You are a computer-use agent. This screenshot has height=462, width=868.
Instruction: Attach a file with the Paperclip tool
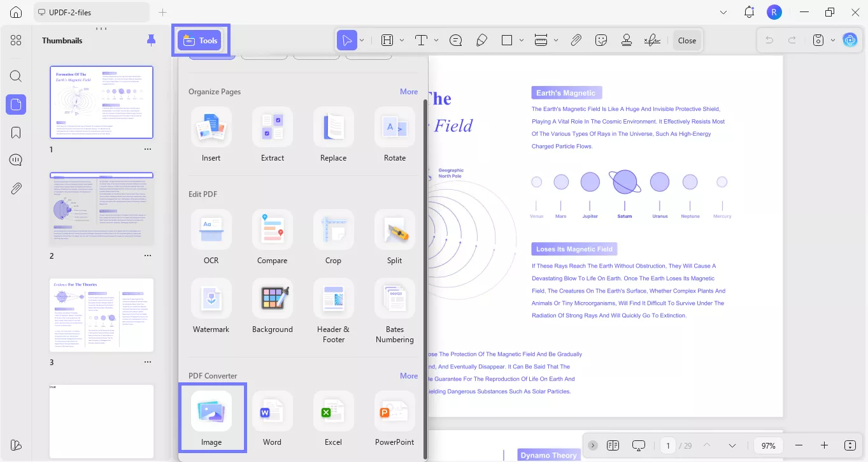click(x=576, y=40)
